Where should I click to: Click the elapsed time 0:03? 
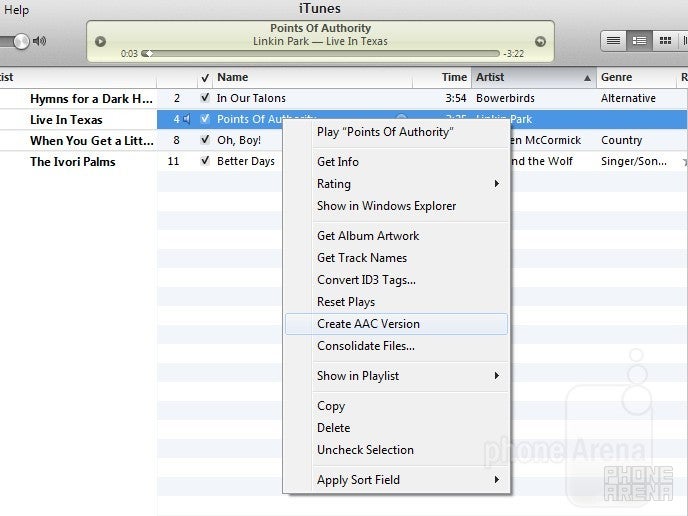click(x=129, y=54)
